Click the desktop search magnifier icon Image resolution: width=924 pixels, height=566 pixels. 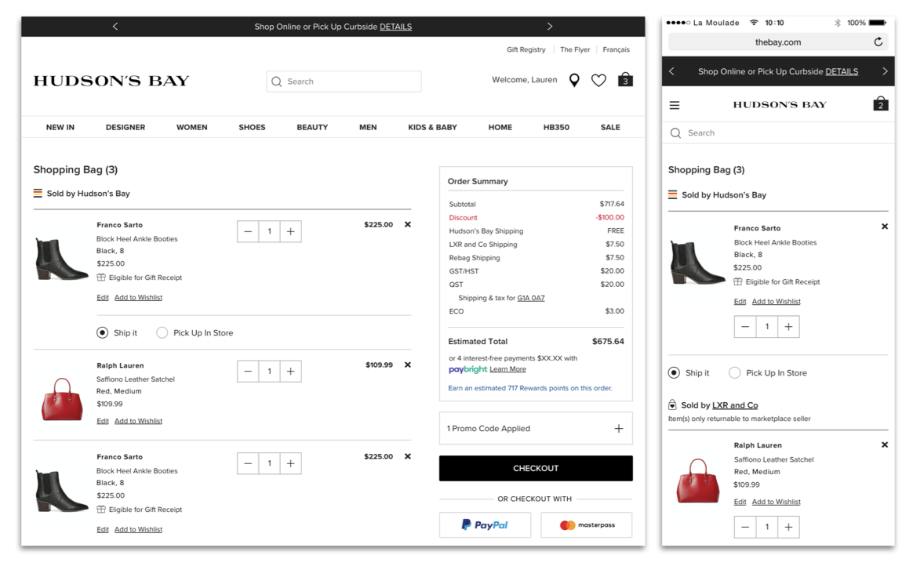pyautogui.click(x=276, y=82)
